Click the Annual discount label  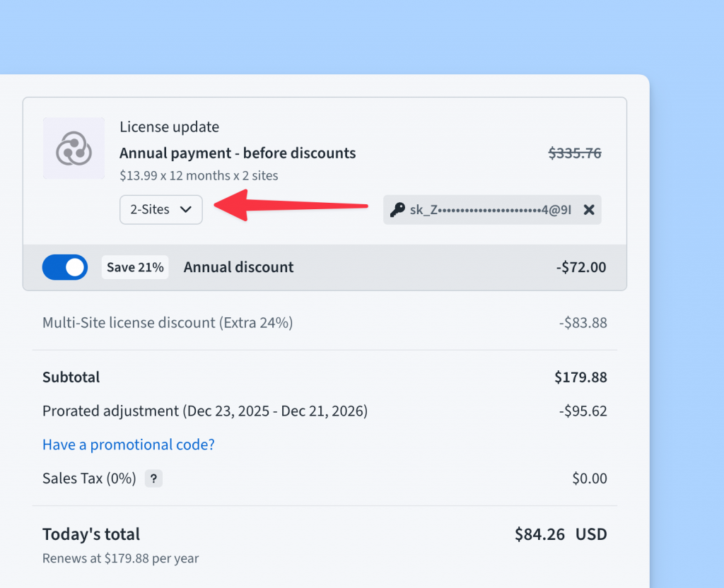[238, 267]
